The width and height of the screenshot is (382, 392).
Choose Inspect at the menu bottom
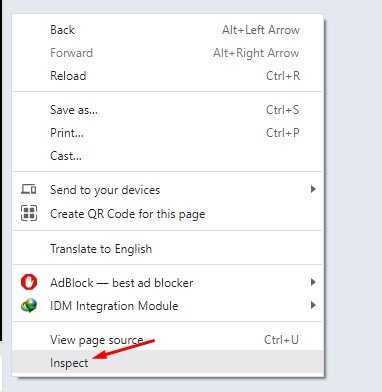pos(168,363)
